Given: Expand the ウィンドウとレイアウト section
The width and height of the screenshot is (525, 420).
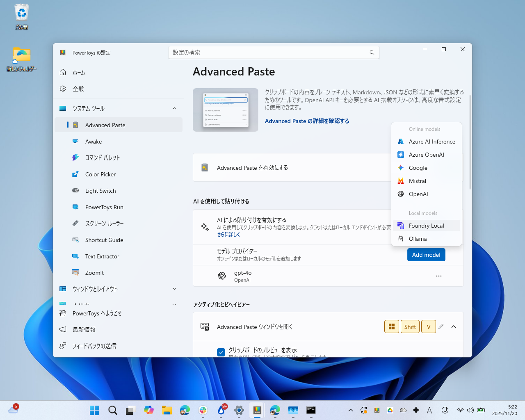Looking at the screenshot, I should point(174,289).
